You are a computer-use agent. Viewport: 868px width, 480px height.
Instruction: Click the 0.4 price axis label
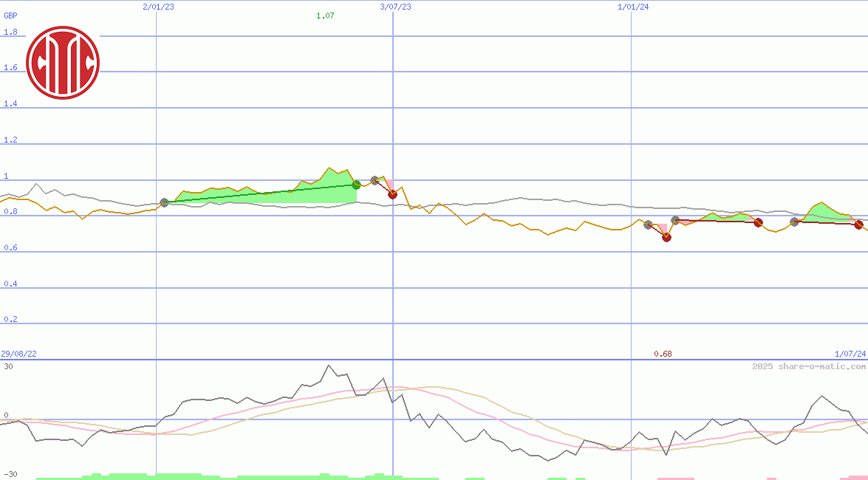coord(10,284)
